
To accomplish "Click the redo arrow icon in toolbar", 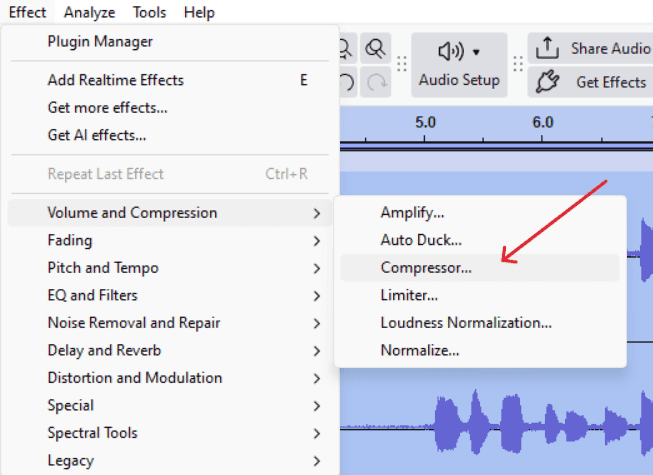I will click(x=376, y=82).
